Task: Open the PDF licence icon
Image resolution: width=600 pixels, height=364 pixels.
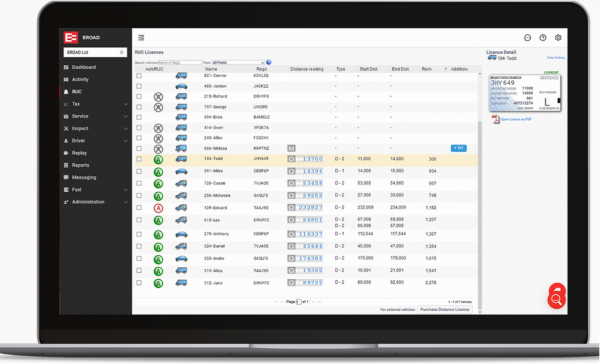Action: [x=496, y=119]
